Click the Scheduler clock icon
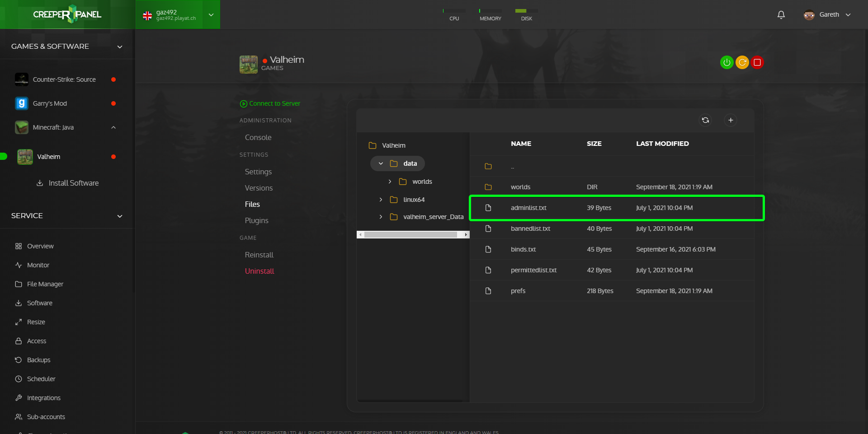This screenshot has width=868, height=434. pos(19,379)
